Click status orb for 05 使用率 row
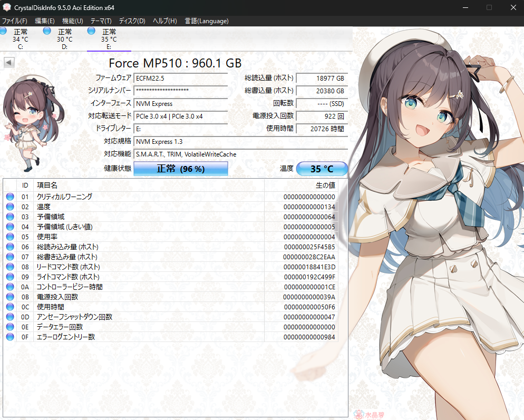This screenshot has height=420, width=524. (10, 237)
